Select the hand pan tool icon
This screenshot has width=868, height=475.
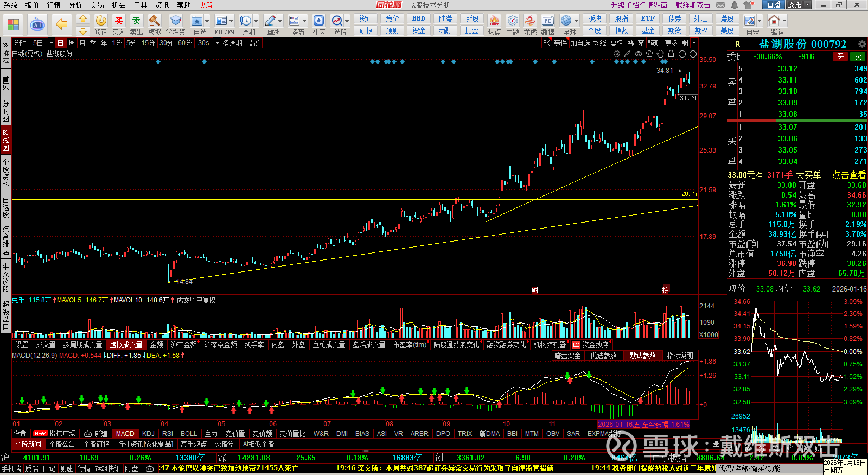coord(660,54)
